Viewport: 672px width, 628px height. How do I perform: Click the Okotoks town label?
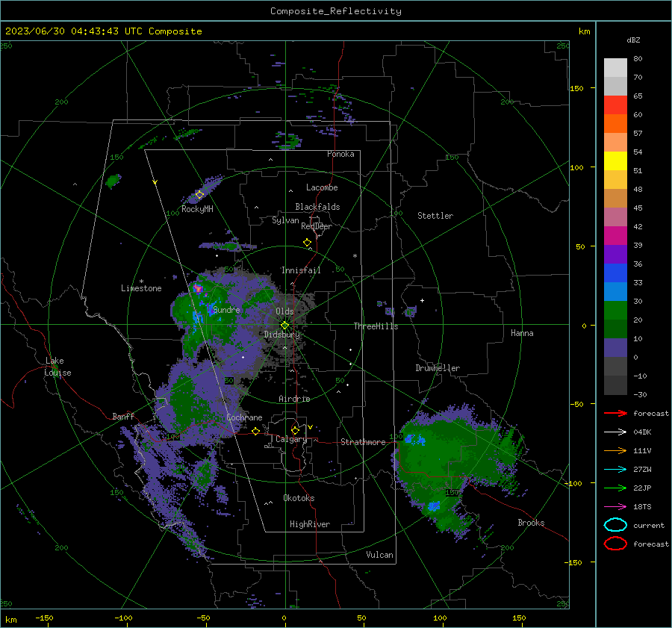click(x=299, y=498)
